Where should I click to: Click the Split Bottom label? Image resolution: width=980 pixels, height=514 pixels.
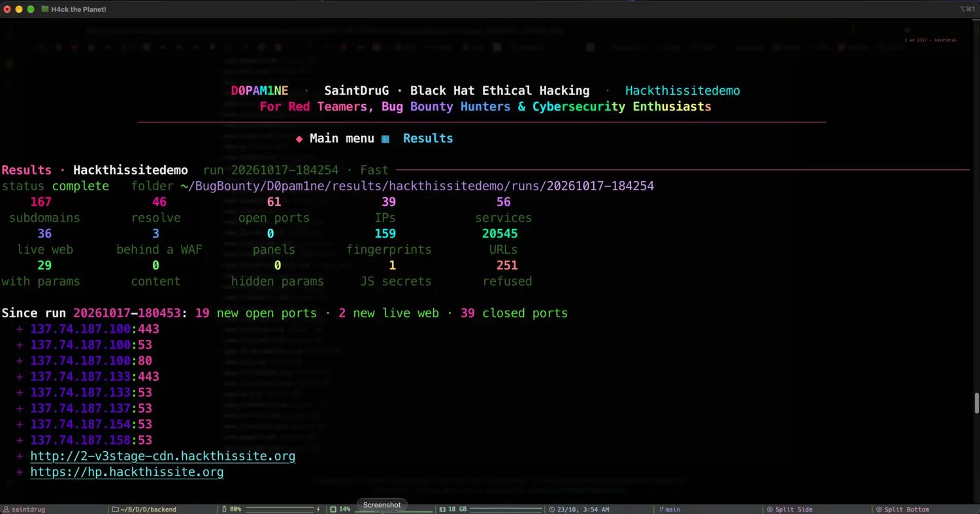tap(907, 509)
